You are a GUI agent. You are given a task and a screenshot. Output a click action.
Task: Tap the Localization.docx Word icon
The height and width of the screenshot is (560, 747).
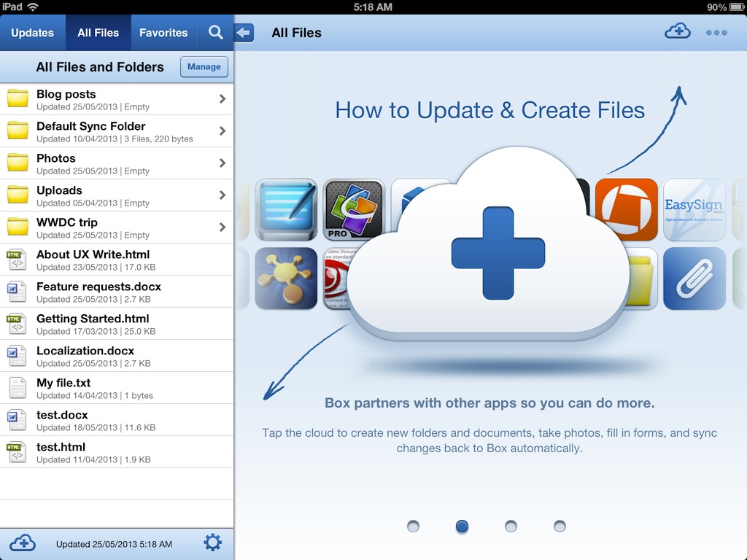click(17, 356)
